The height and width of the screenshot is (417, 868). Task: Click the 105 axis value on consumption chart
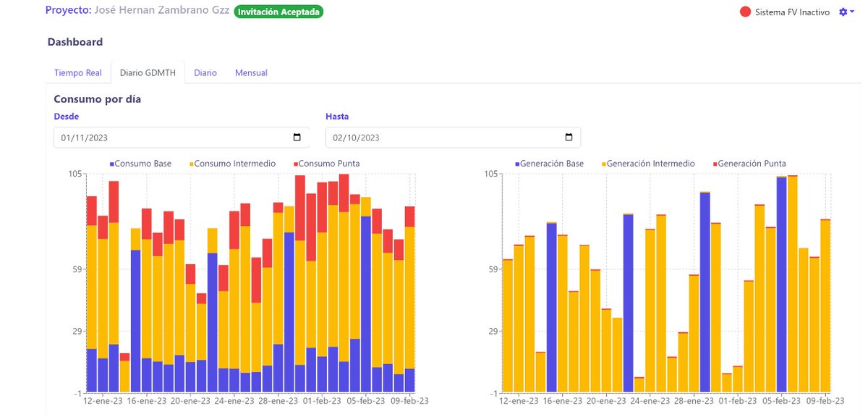pos(76,174)
